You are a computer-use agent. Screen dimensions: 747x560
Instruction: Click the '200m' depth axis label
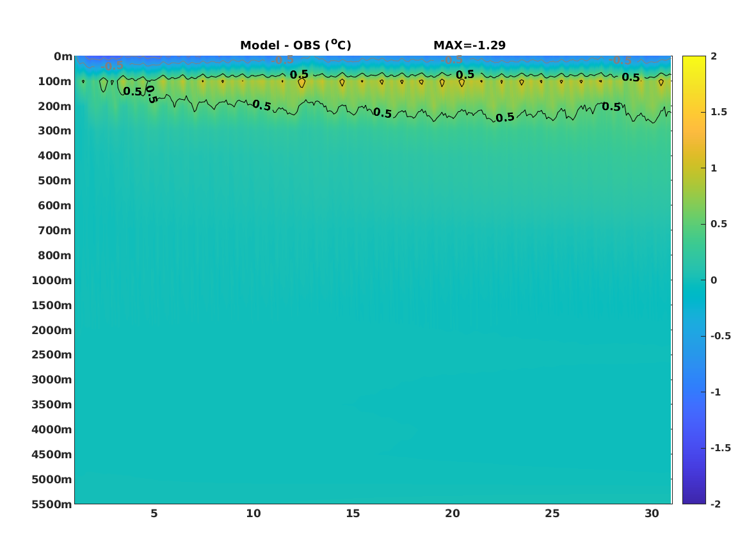pos(54,106)
